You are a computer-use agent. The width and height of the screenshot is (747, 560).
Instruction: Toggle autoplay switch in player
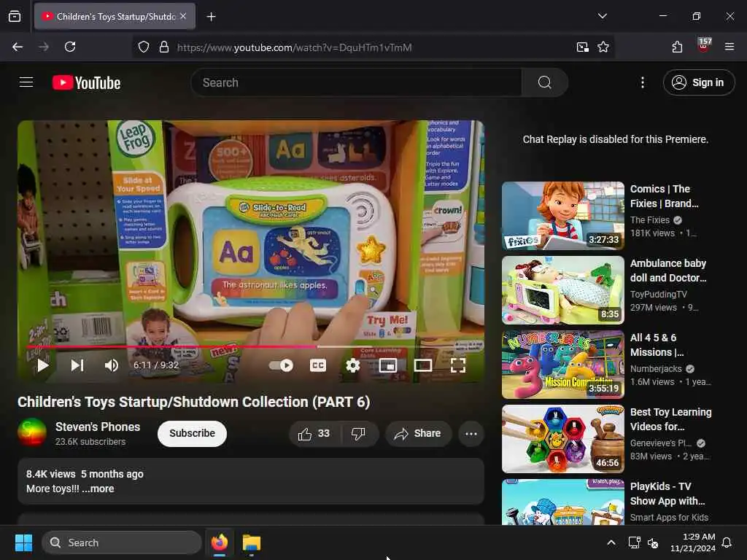coord(281,365)
